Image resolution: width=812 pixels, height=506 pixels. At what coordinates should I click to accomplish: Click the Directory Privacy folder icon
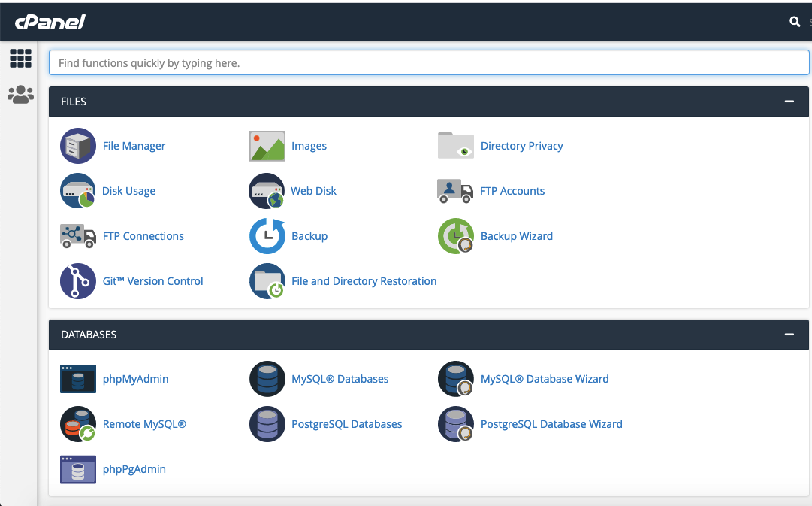456,146
